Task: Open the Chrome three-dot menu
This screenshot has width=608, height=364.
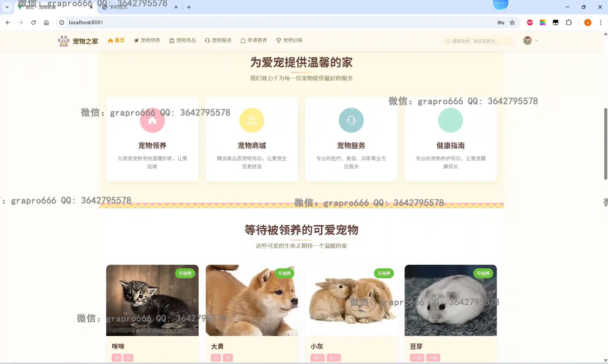Action: [600, 23]
